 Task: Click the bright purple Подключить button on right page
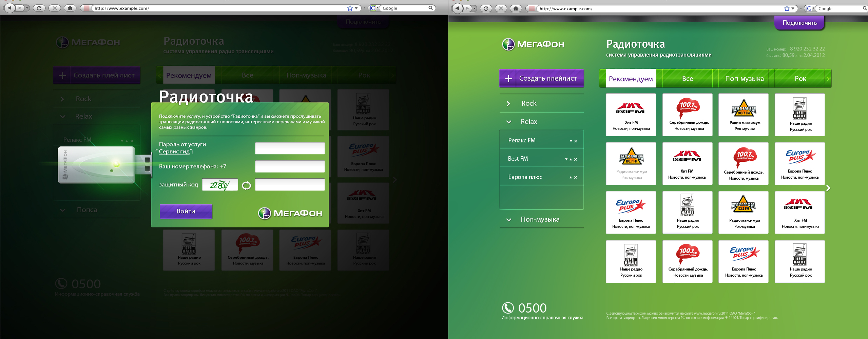point(799,23)
